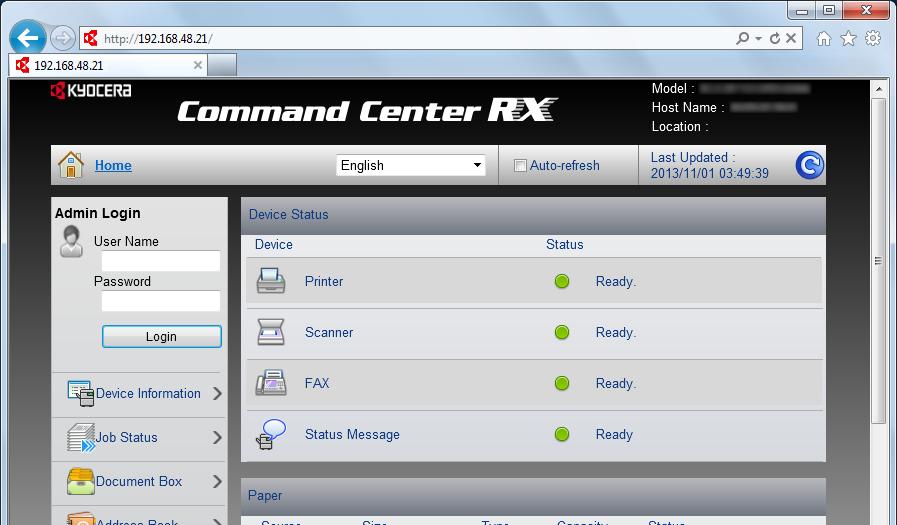Expand Job Status chevron arrow

217,438
